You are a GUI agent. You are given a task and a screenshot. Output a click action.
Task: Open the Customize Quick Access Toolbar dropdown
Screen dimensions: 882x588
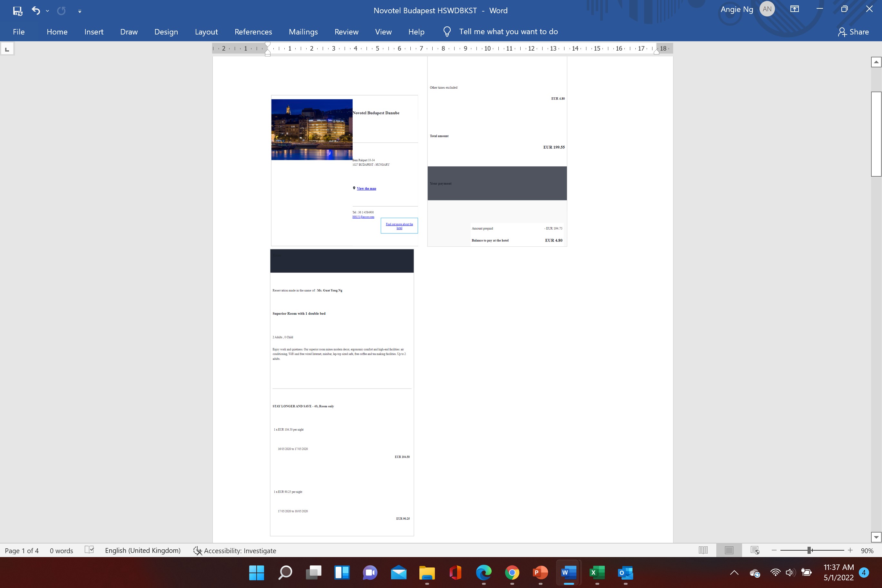coord(80,11)
